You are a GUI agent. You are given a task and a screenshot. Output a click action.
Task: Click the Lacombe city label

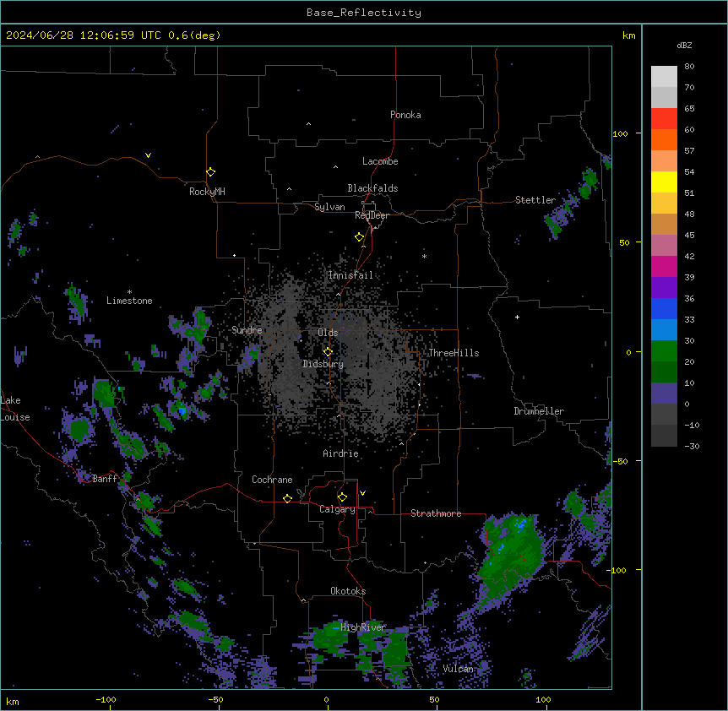click(x=380, y=161)
